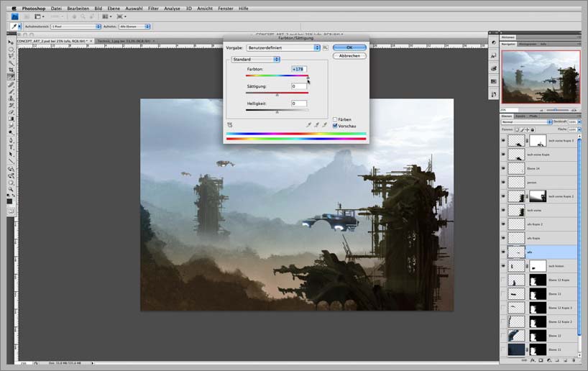Open the Ebene menu
Screen dimensions: 588x371
pyautogui.click(x=114, y=8)
